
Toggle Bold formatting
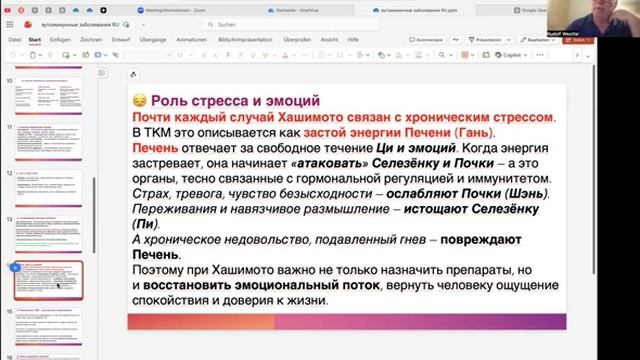[x=228, y=55]
